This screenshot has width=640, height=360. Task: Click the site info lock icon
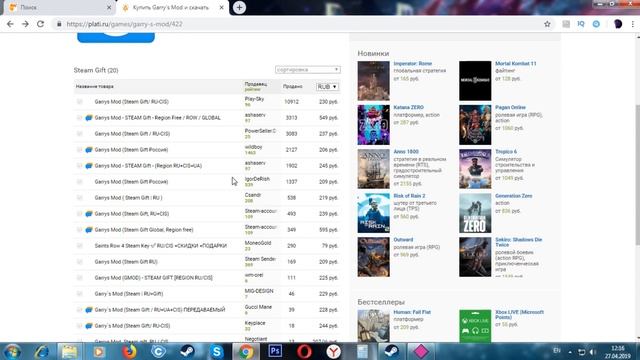tap(59, 24)
